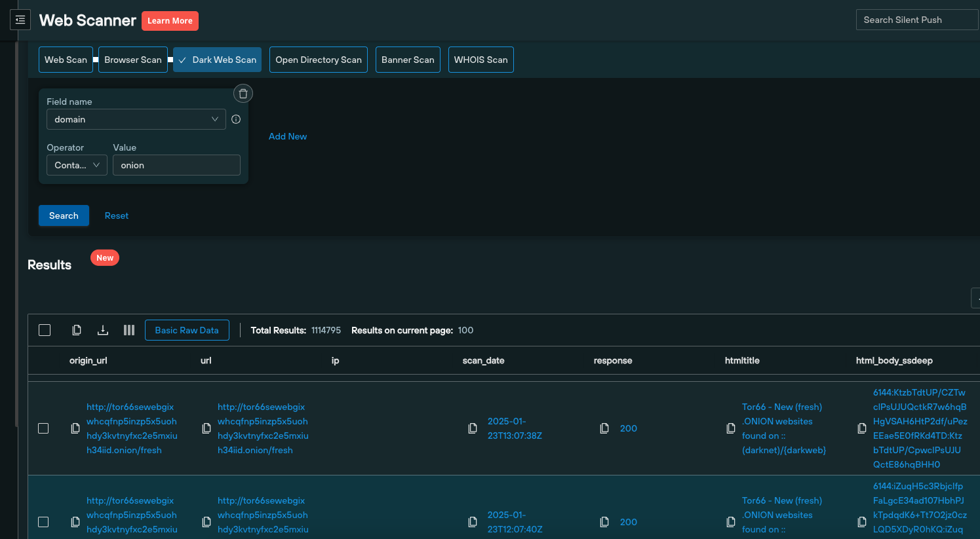Add New filter condition
Image resolution: width=980 pixels, height=539 pixels.
coord(288,136)
